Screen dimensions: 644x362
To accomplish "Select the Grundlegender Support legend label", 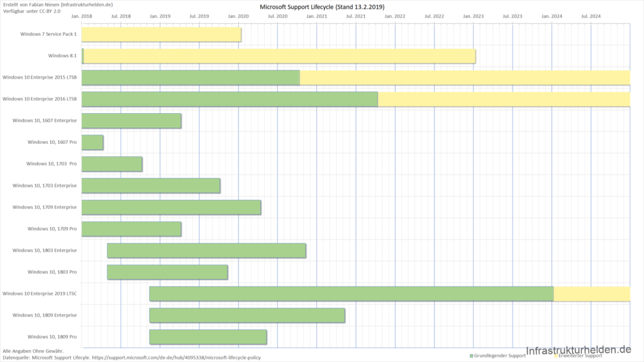I will pos(500,356).
